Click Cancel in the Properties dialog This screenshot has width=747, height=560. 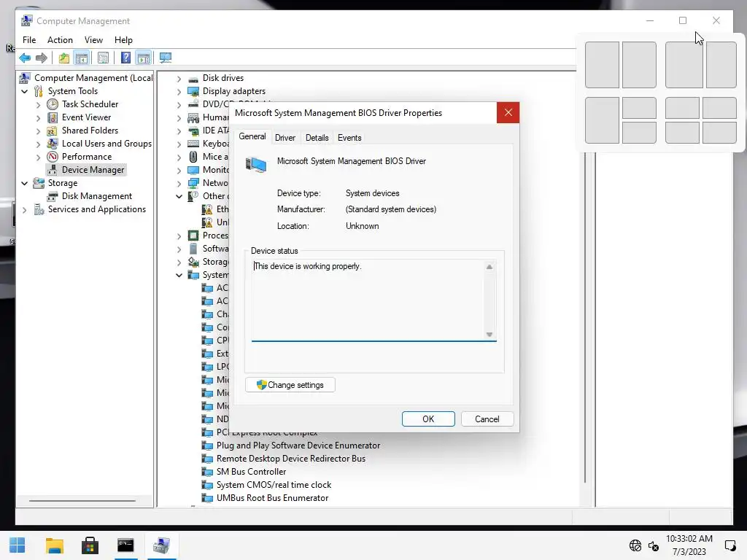click(487, 419)
